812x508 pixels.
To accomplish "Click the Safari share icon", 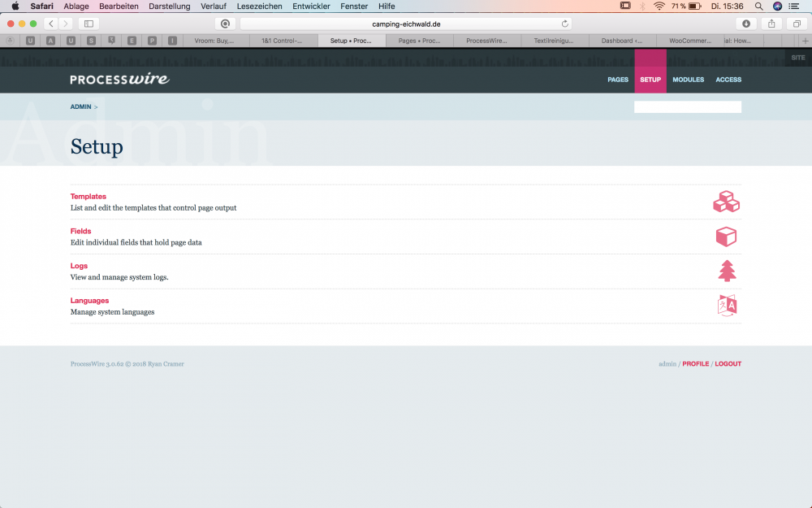I will (x=771, y=24).
